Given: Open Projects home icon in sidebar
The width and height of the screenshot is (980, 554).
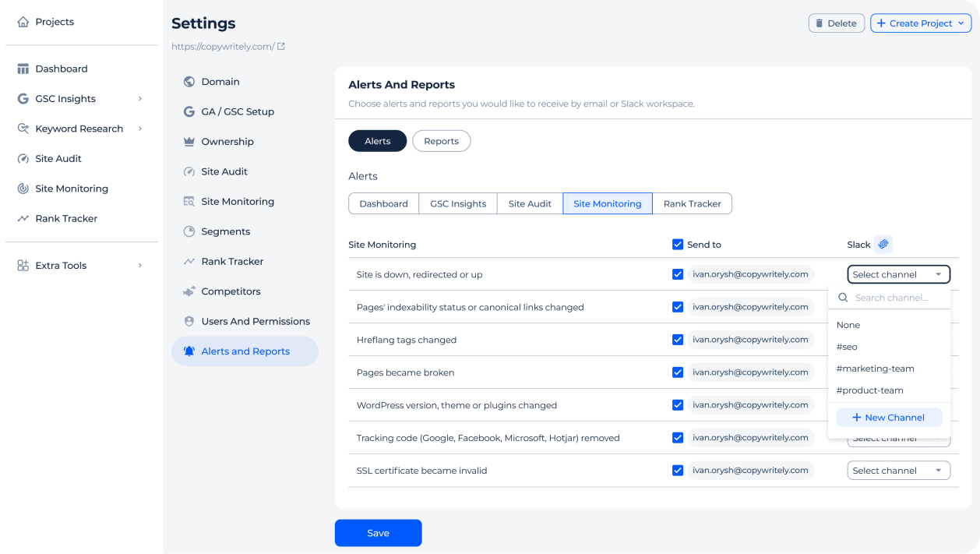Looking at the screenshot, I should (23, 22).
